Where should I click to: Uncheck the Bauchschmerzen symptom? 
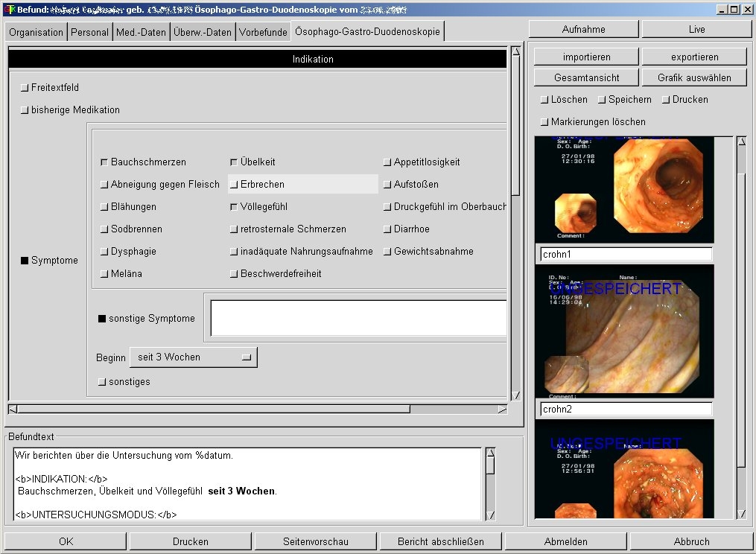[104, 162]
